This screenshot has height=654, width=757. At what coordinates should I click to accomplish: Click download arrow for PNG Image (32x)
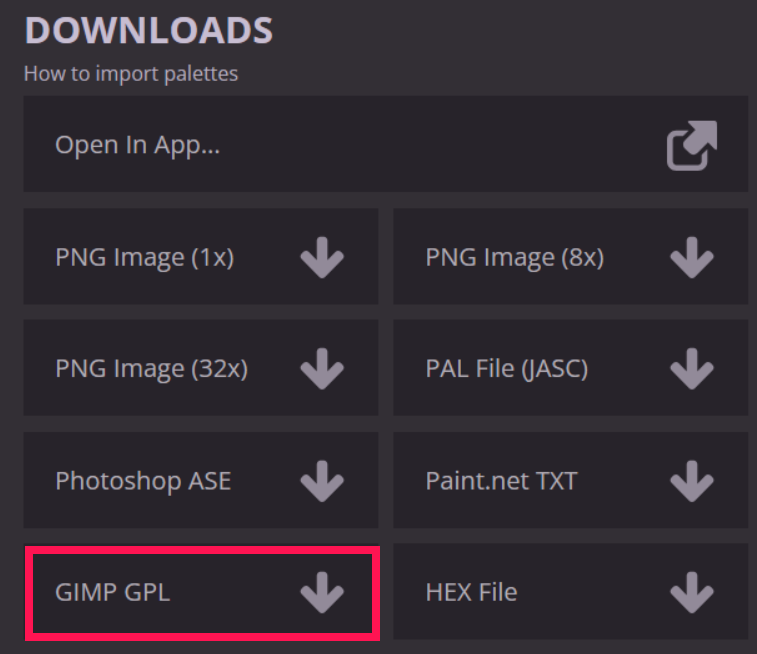click(x=322, y=369)
